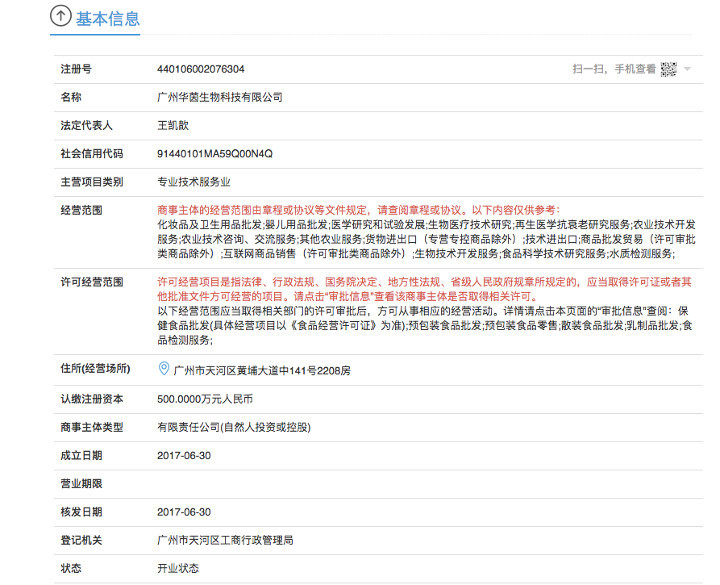Click the 注册号 label
This screenshot has width=720, height=585.
(x=76, y=69)
